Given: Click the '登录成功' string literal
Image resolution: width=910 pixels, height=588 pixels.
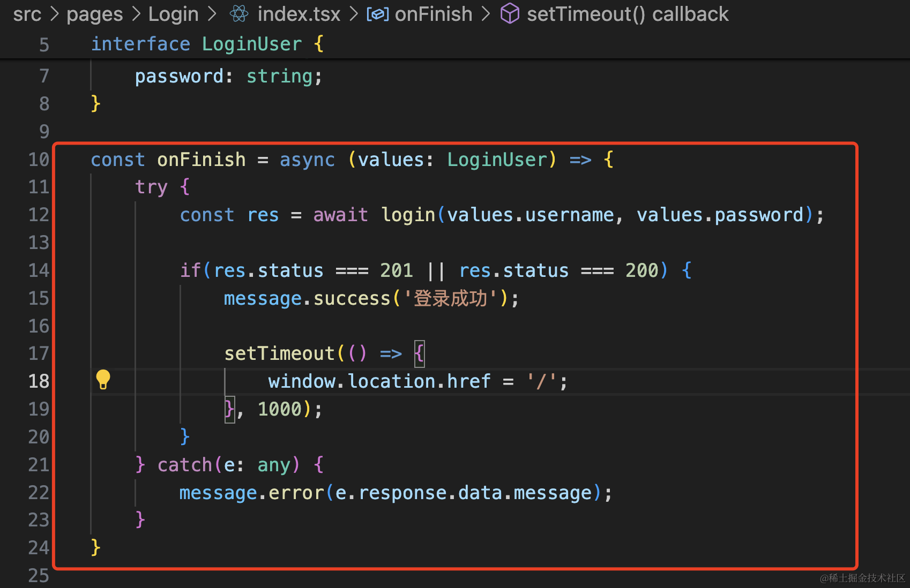Looking at the screenshot, I should click(x=450, y=298).
